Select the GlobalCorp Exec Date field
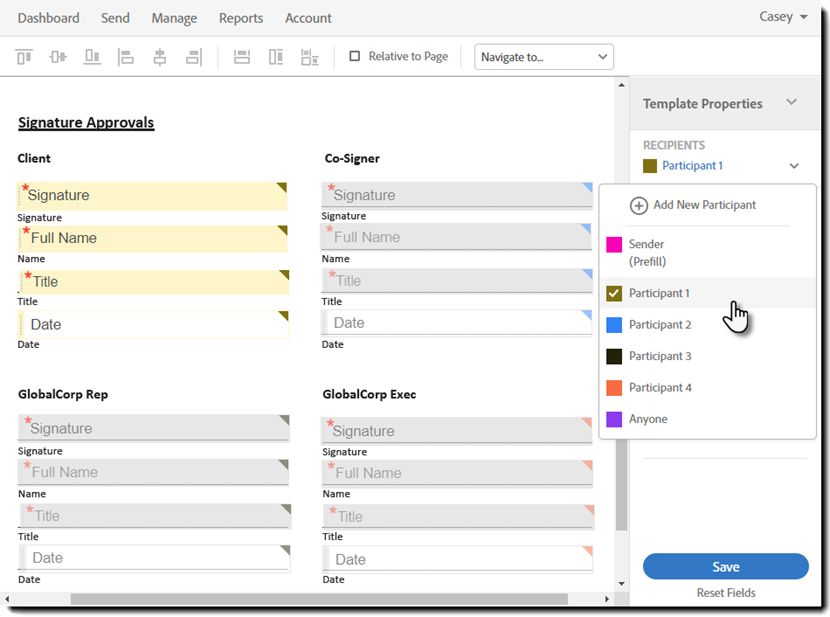This screenshot has height=617, width=830. 457,559
